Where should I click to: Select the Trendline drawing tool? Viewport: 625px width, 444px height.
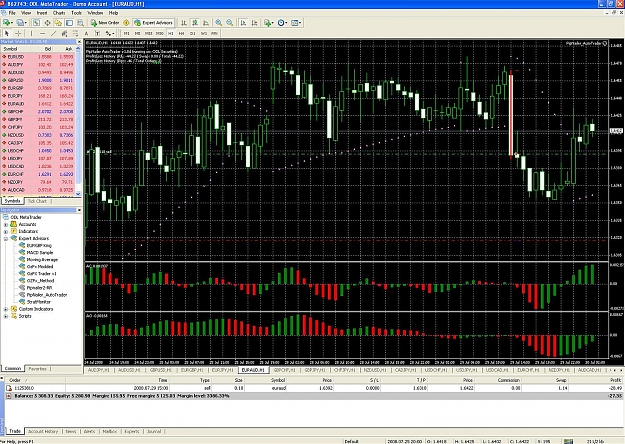(x=53, y=33)
